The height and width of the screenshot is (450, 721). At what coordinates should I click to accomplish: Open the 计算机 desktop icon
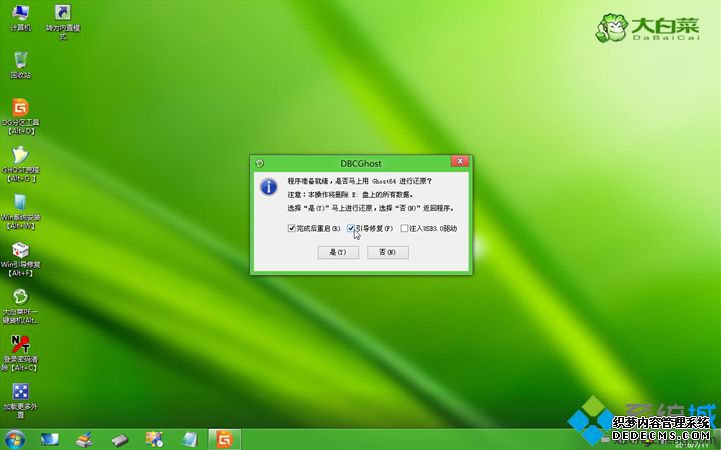tap(21, 18)
